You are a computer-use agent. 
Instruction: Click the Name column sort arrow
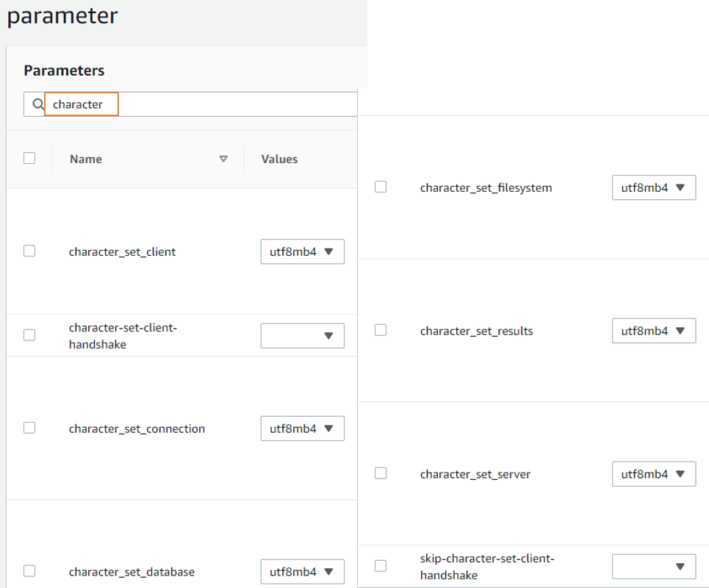[x=223, y=159]
